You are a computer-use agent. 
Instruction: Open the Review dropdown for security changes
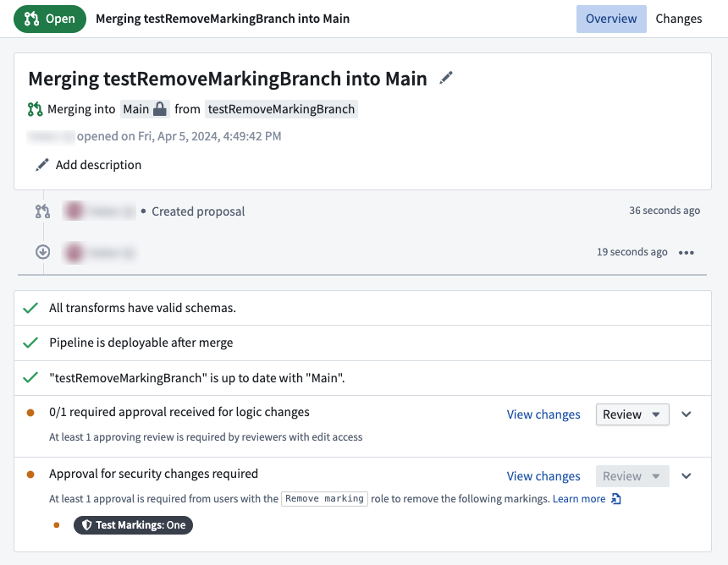pyautogui.click(x=632, y=476)
